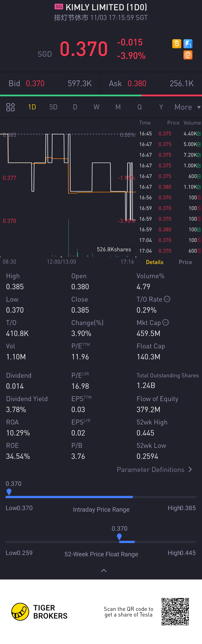Tap the yellow dollar sign icon

coord(177,44)
